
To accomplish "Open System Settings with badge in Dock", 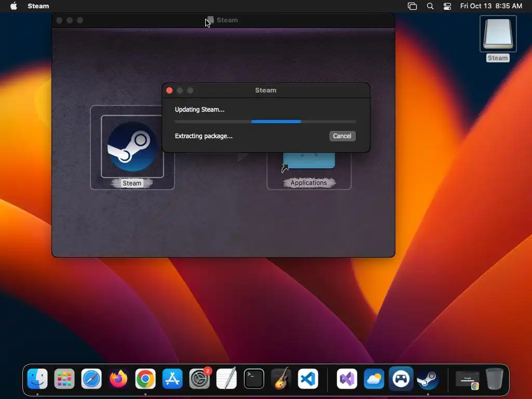I will pos(199,379).
